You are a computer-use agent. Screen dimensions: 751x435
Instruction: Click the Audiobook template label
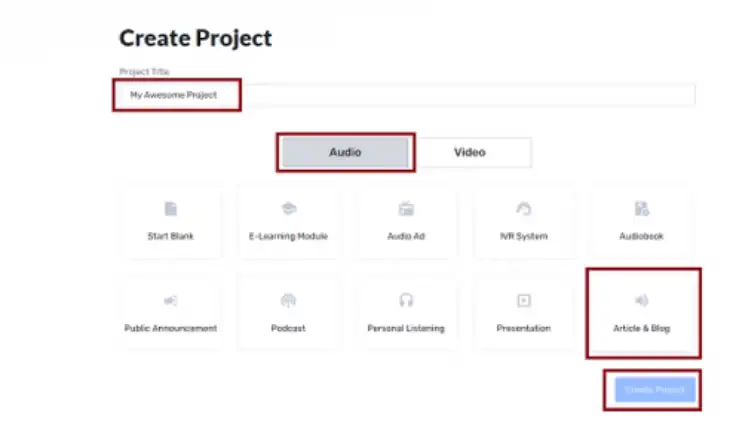641,236
